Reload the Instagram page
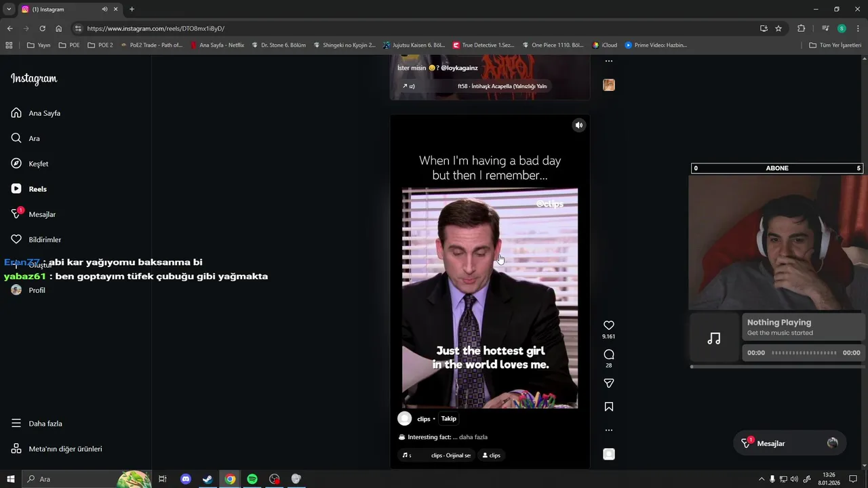The height and width of the screenshot is (488, 868). [x=42, y=28]
